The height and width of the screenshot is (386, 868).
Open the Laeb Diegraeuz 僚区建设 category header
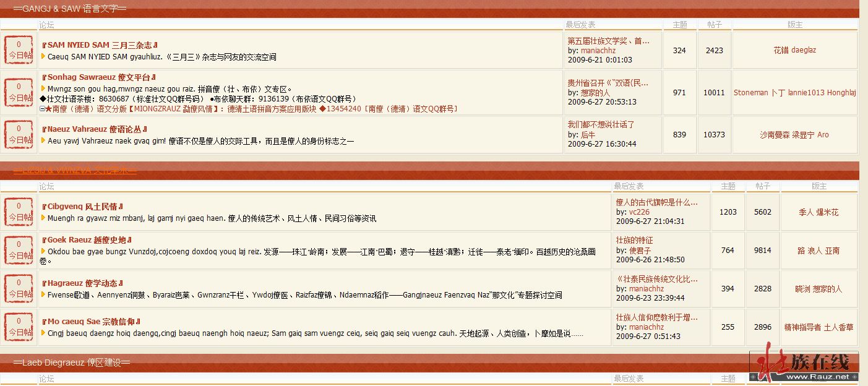point(71,362)
